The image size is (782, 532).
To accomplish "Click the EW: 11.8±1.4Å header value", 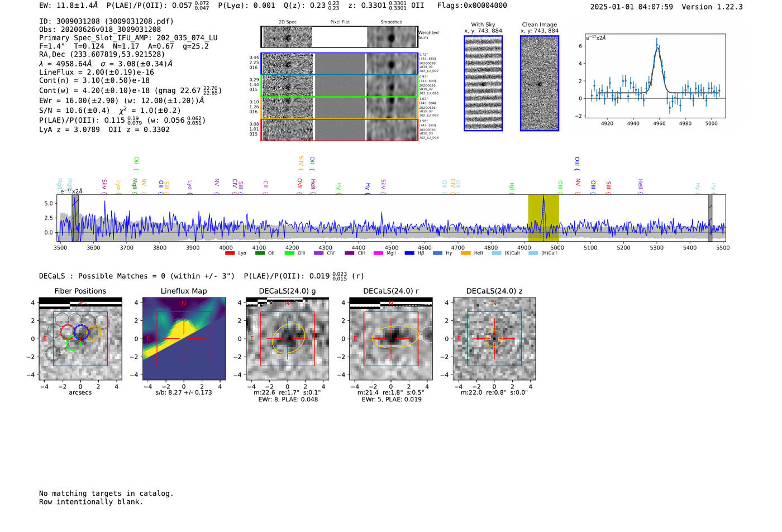I will 69,6.
